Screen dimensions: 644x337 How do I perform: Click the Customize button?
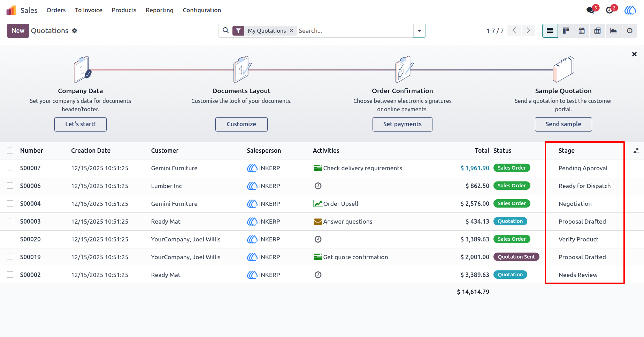point(242,124)
